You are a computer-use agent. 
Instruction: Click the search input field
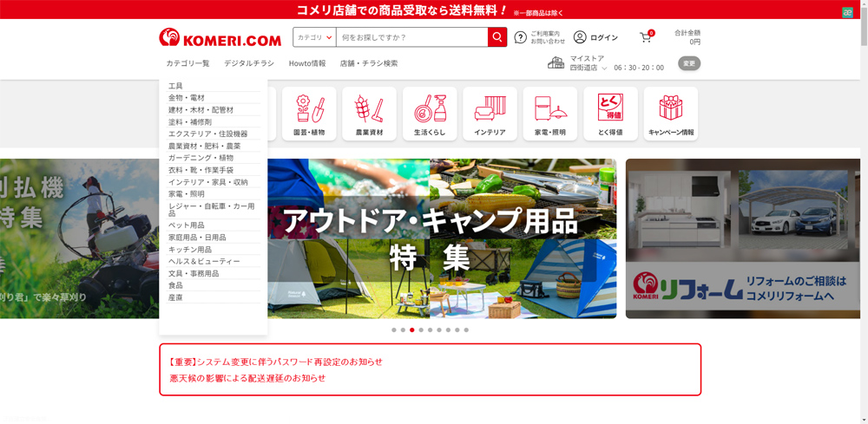pyautogui.click(x=411, y=37)
